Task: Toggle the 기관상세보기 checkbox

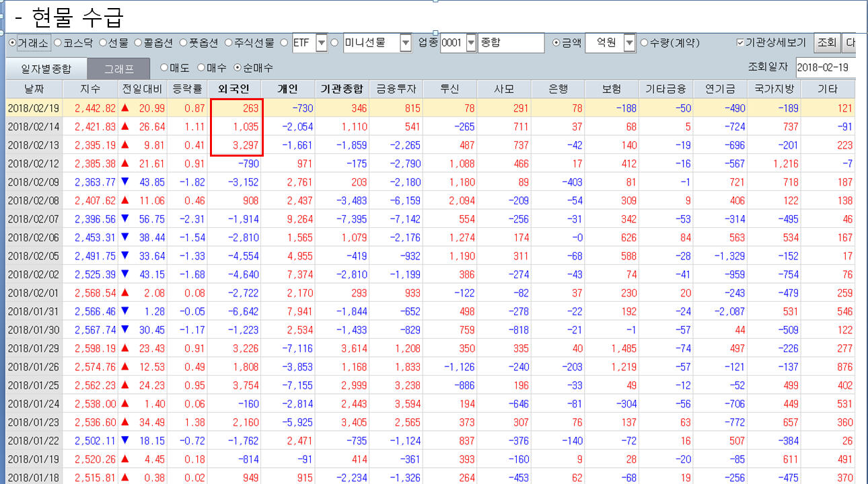Action: 740,43
